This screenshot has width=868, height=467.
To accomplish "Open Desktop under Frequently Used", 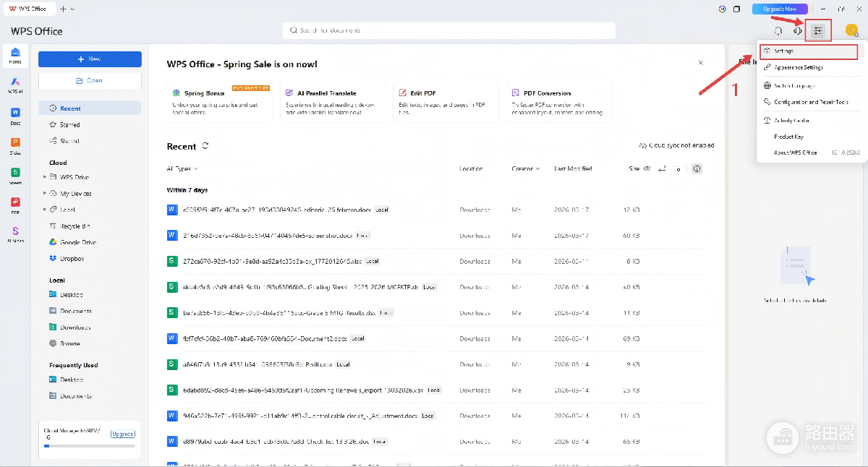I will [x=67, y=380].
